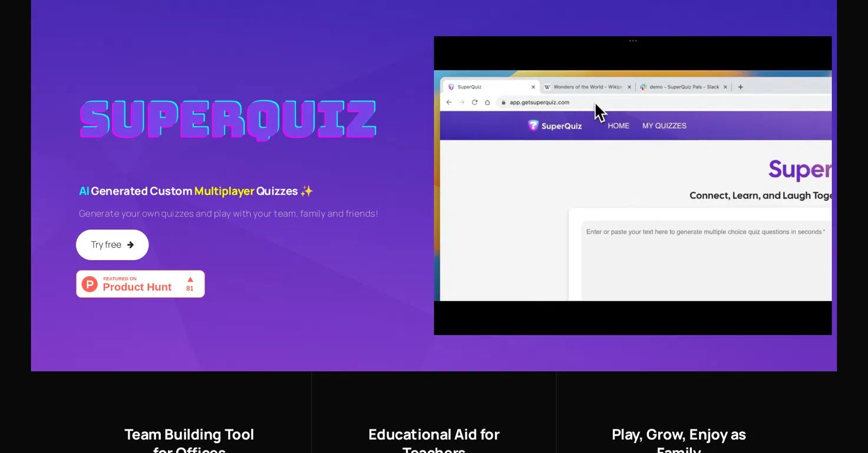Close the SuperQuiz browser tab
Screen dimensions: 868x453
pos(533,87)
